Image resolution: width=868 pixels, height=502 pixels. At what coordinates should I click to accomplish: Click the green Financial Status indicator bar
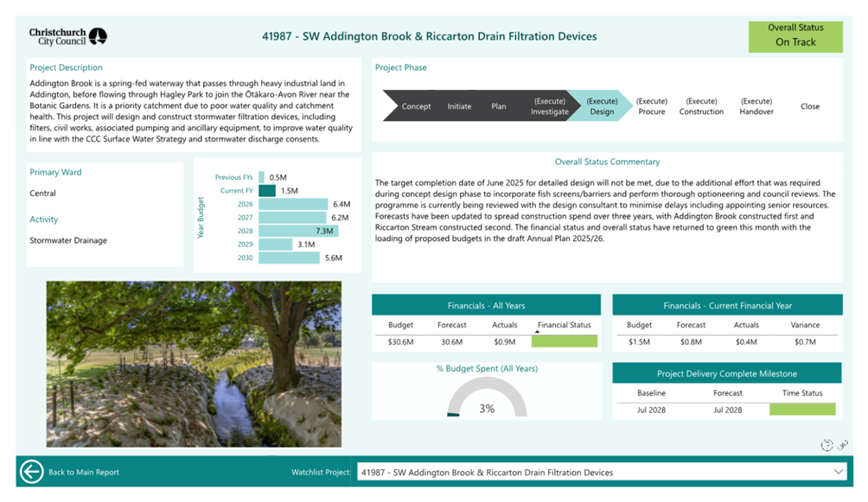[x=564, y=341]
